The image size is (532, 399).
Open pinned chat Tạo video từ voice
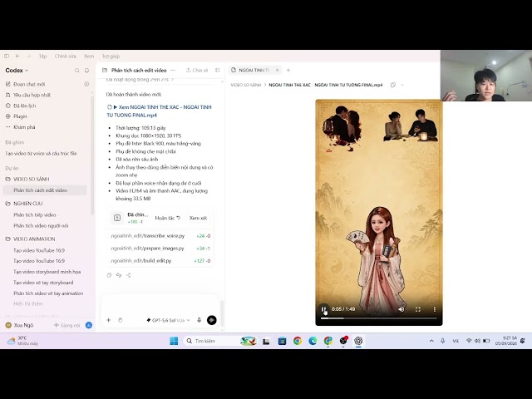pos(41,153)
